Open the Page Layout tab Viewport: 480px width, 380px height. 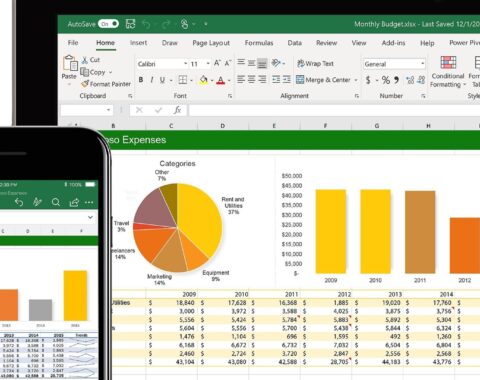(x=211, y=43)
